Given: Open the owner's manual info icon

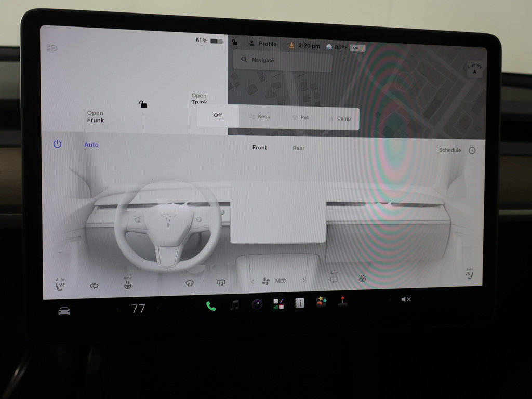Looking at the screenshot, I should [x=300, y=303].
